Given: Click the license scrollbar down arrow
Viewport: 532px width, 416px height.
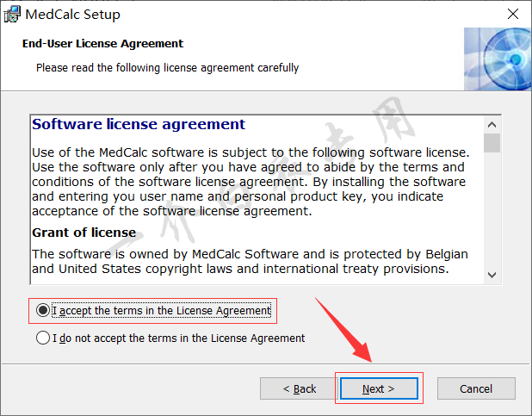Looking at the screenshot, I should pos(492,274).
